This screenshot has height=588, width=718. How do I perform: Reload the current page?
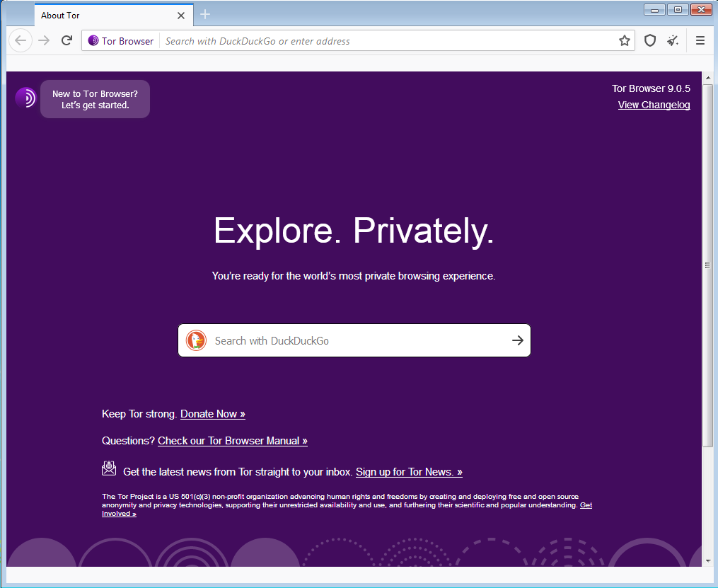pos(67,41)
